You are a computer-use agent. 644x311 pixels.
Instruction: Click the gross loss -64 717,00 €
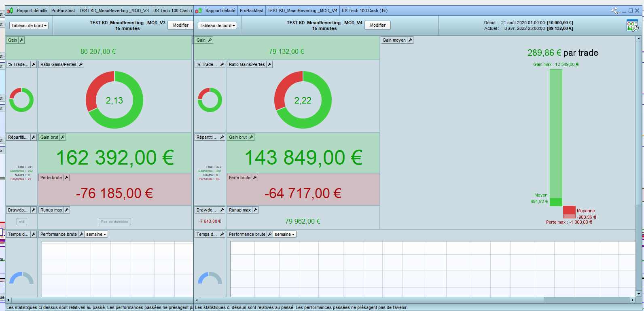point(303,193)
